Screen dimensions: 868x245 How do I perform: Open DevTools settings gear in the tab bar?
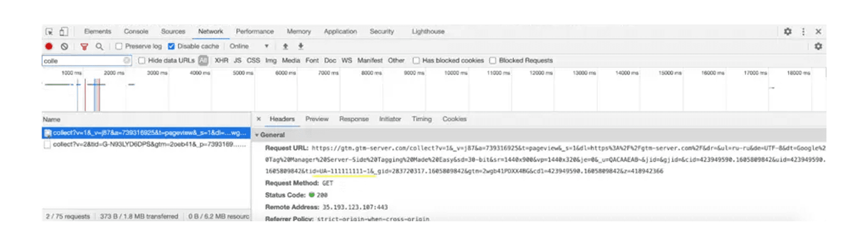coord(787,32)
